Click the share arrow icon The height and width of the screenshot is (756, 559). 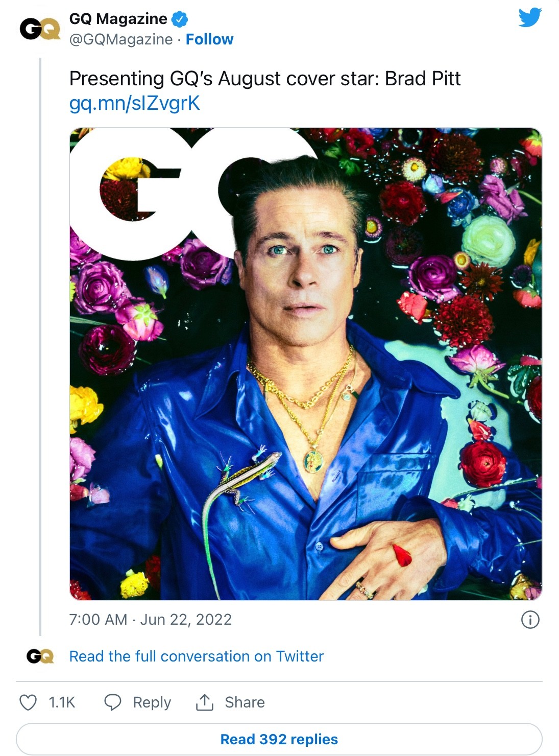click(x=204, y=702)
